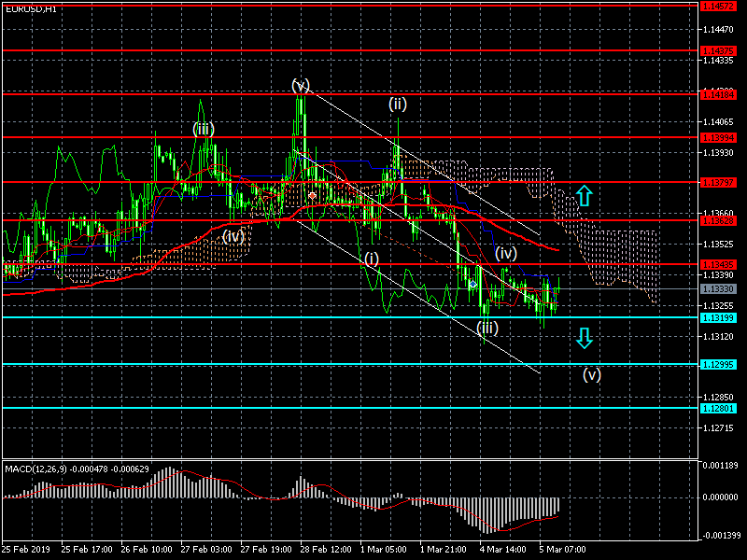Select the 1.13797 red price tag
This screenshot has width=747, height=560.
tap(718, 182)
